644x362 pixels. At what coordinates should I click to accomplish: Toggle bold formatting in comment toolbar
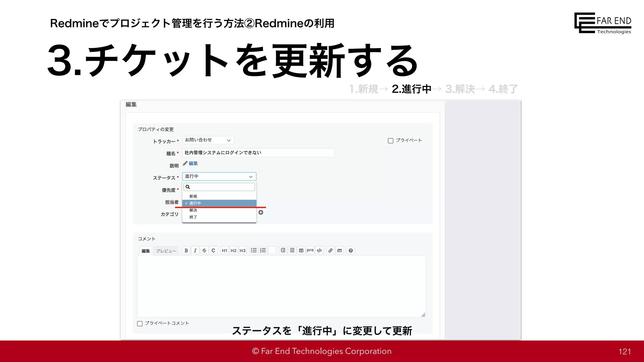pos(186,250)
